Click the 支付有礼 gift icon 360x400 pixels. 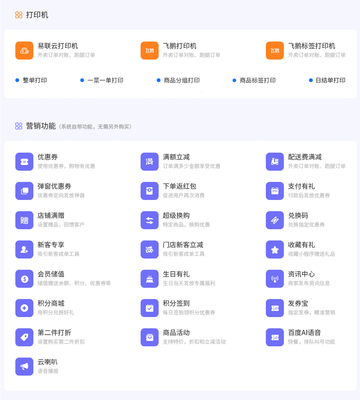(x=275, y=191)
